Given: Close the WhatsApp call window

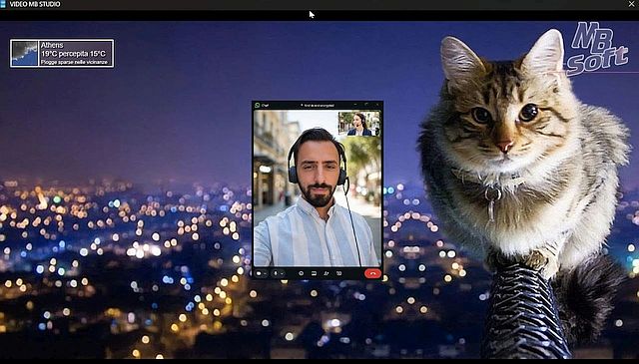Looking at the screenshot, I should [x=377, y=105].
